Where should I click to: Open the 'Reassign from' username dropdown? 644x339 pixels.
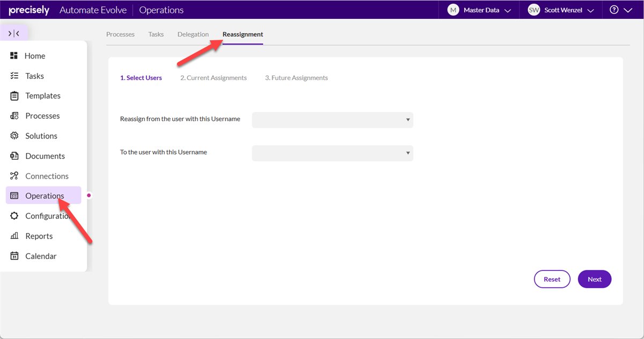point(332,120)
